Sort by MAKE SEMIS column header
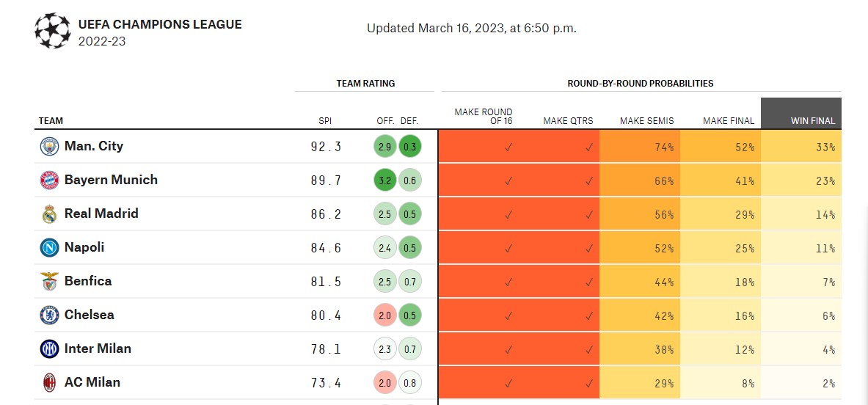This screenshot has width=868, height=405. 646,121
